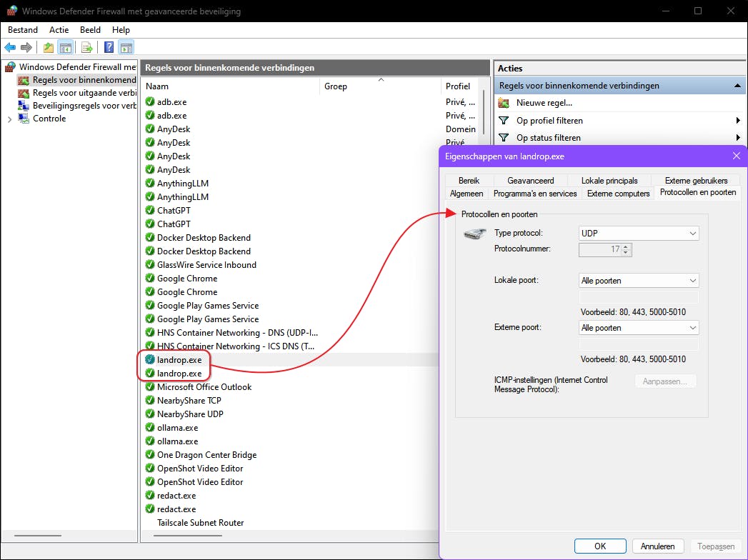Click the rules list horizontal scrollbar
Image resolution: width=748 pixels, height=560 pixels.
coord(188,536)
